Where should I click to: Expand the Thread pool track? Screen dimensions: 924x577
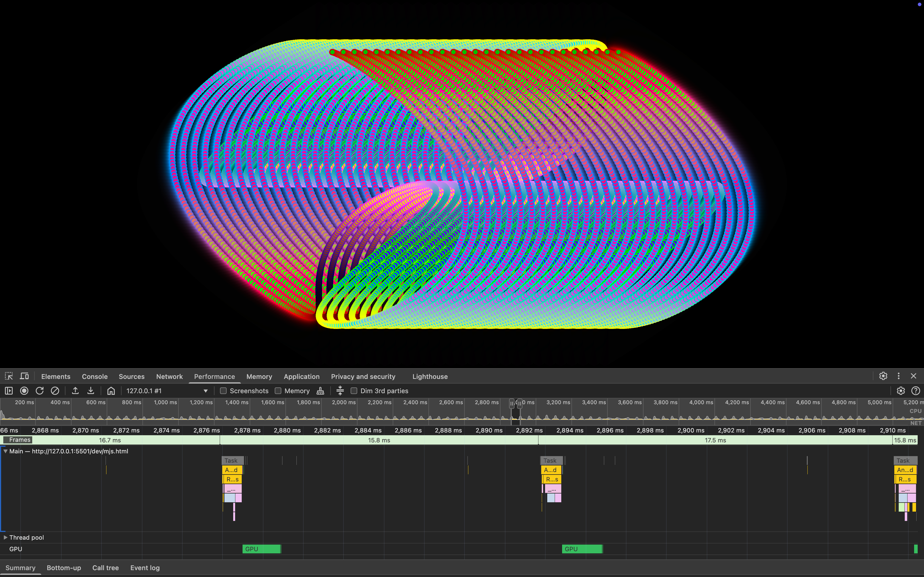coord(5,537)
